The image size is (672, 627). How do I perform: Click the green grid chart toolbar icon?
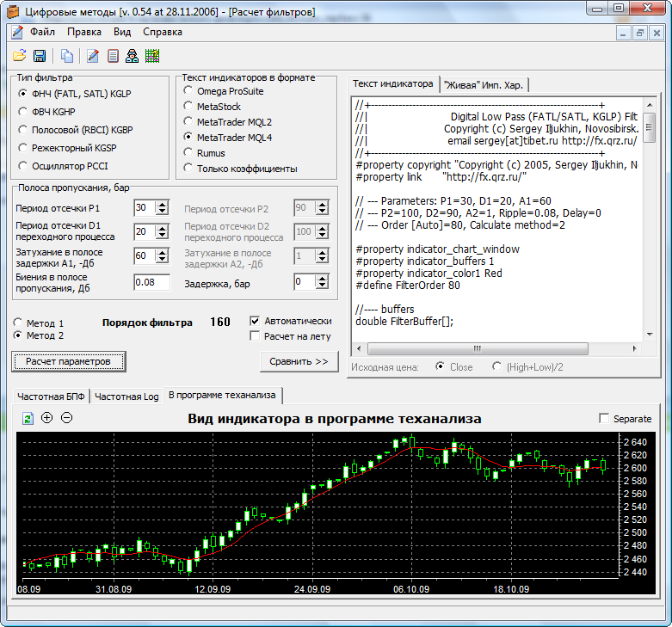[x=152, y=56]
